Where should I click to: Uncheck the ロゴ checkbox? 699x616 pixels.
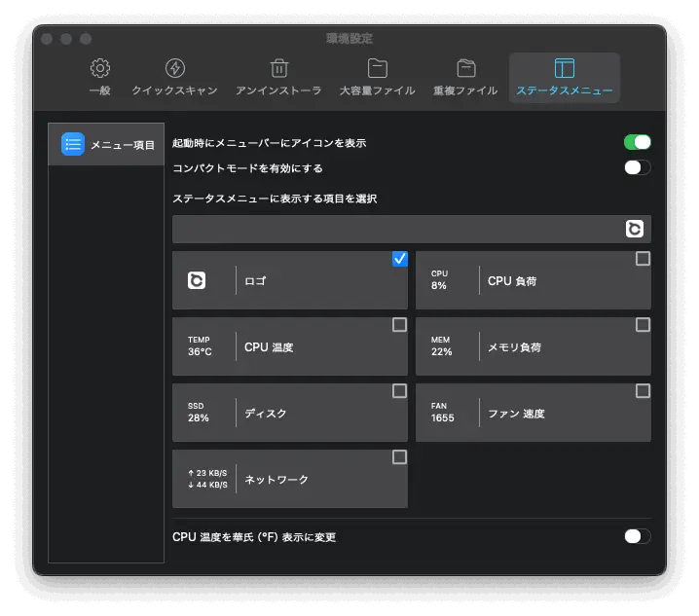click(x=399, y=259)
